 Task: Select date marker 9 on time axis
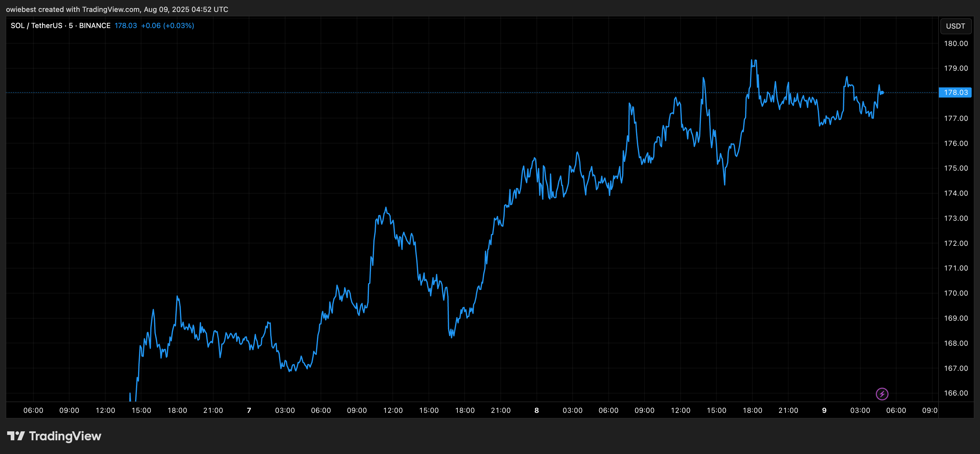824,410
